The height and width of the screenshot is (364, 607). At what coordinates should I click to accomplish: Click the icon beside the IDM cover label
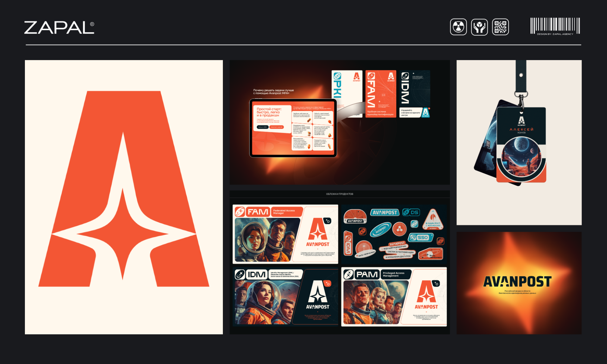point(240,275)
